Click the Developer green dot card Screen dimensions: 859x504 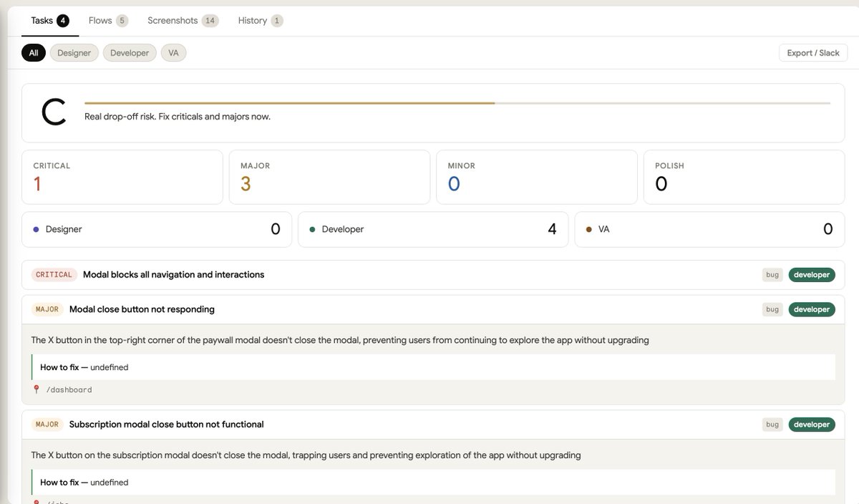click(432, 230)
